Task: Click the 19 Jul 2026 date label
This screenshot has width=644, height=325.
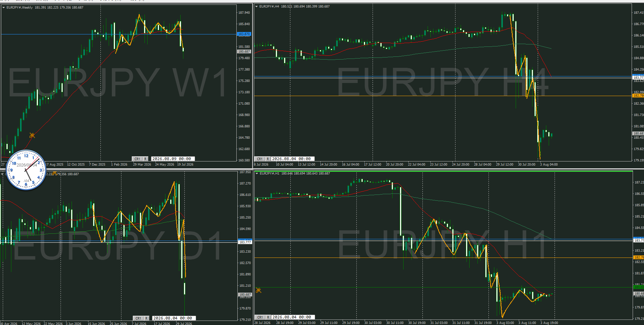Action: click(185, 165)
